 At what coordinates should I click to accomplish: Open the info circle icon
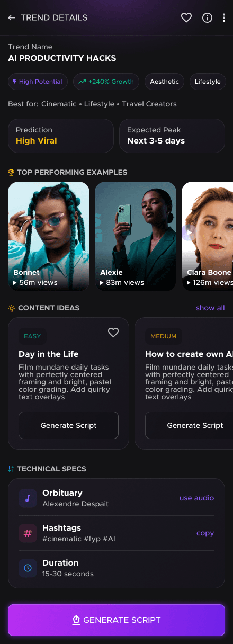(x=208, y=18)
